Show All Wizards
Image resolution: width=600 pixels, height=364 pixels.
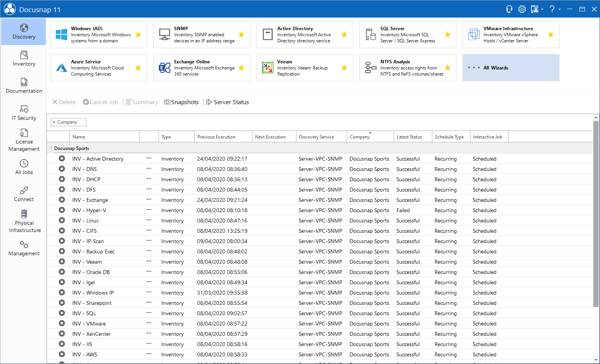pos(511,68)
